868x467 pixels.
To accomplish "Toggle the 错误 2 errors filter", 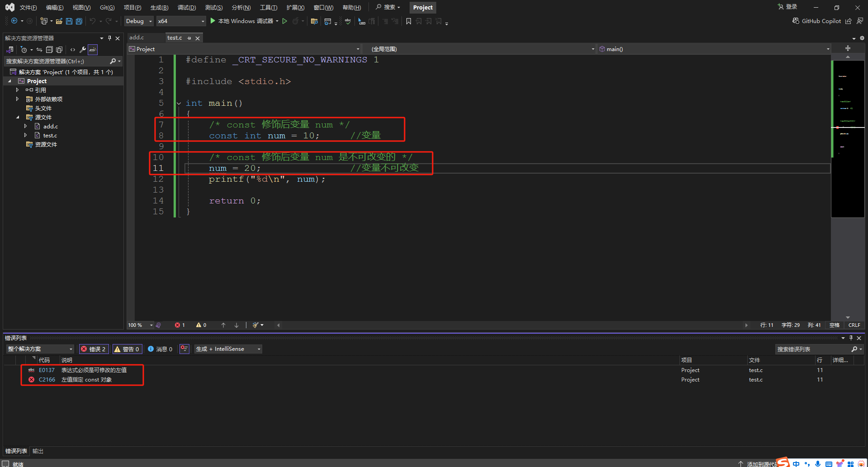I will [94, 349].
